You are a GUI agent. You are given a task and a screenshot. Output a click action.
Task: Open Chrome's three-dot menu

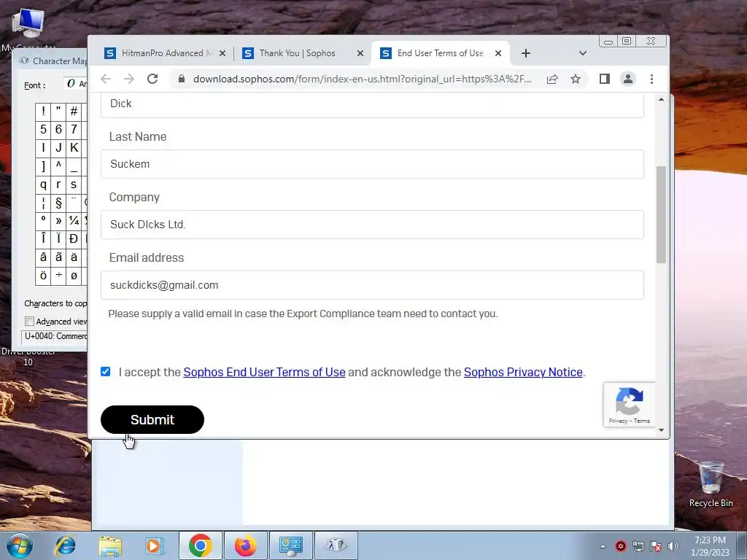651,79
